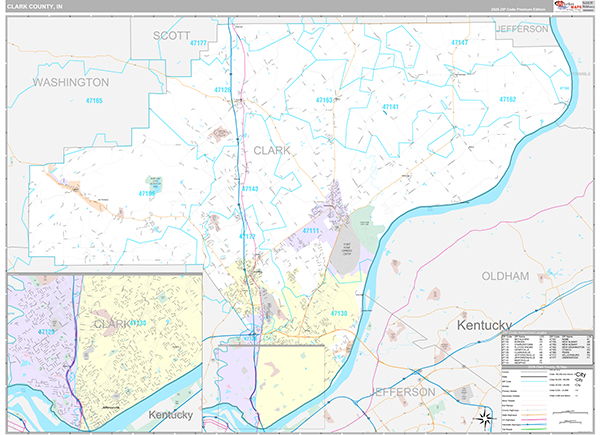Click the ZIP code 47106 label
The height and width of the screenshot is (435, 600).
pyautogui.click(x=146, y=192)
